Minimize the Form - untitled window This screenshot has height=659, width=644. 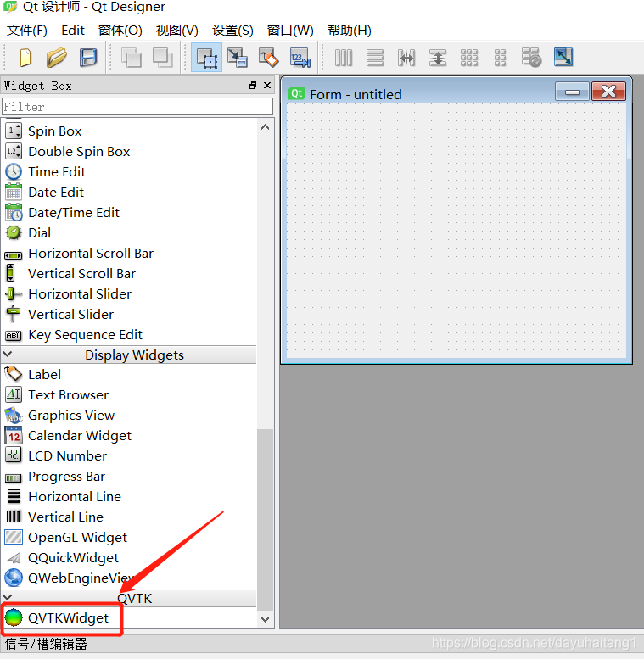pos(572,92)
